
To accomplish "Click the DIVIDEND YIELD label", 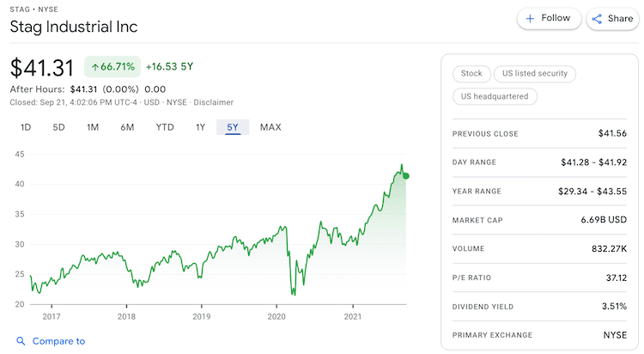I will click(483, 307).
